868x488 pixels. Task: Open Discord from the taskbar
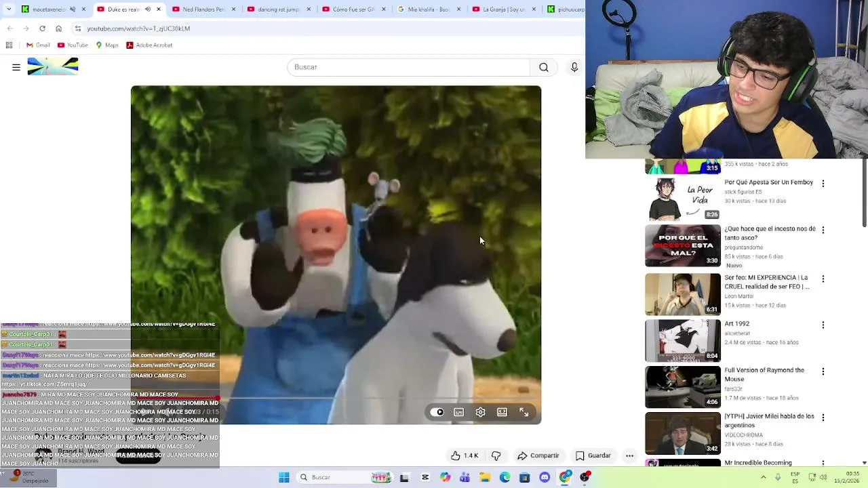545,477
